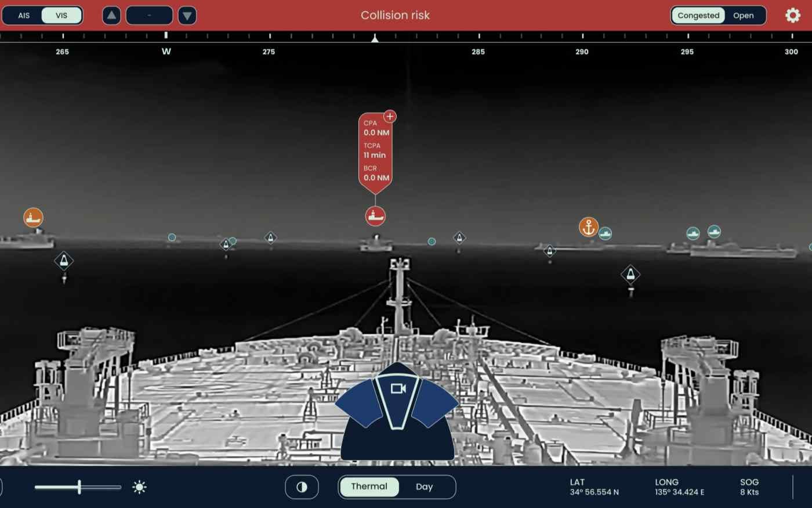Viewport: 812px width, 508px height.
Task: Click the Collision risk banner title
Action: (395, 16)
